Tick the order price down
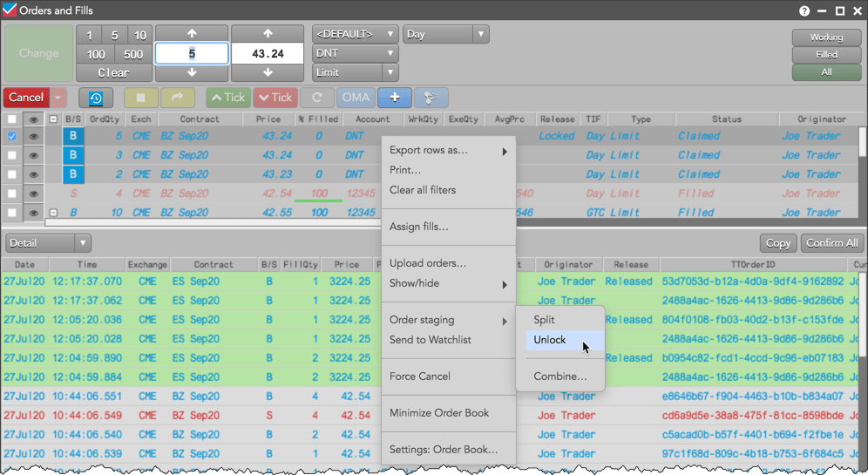Image resolution: width=868 pixels, height=475 pixels. point(275,98)
